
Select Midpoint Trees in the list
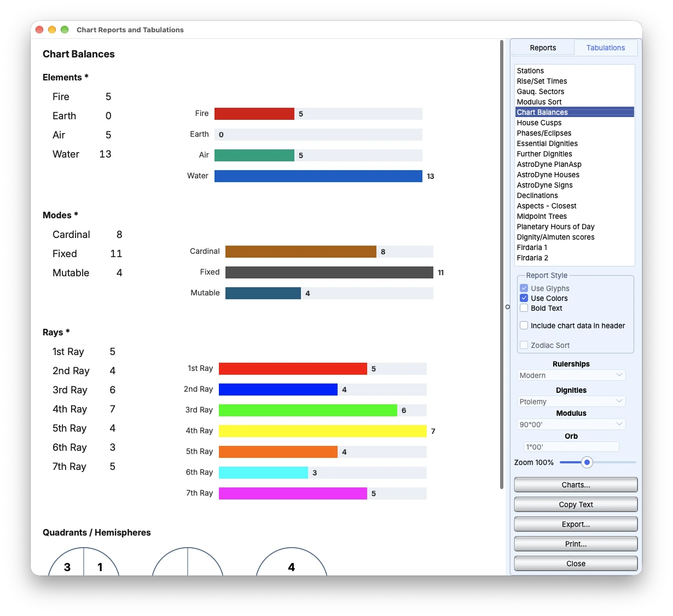575,216
